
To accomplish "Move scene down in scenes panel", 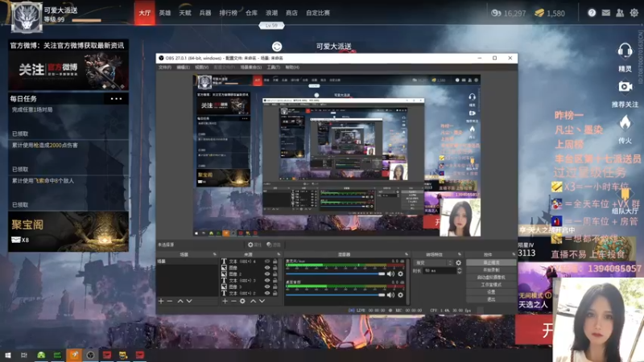I will coord(189,301).
